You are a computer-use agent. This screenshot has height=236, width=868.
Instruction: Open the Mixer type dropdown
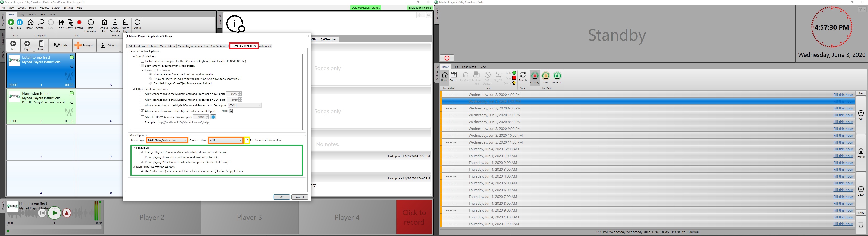(167, 141)
